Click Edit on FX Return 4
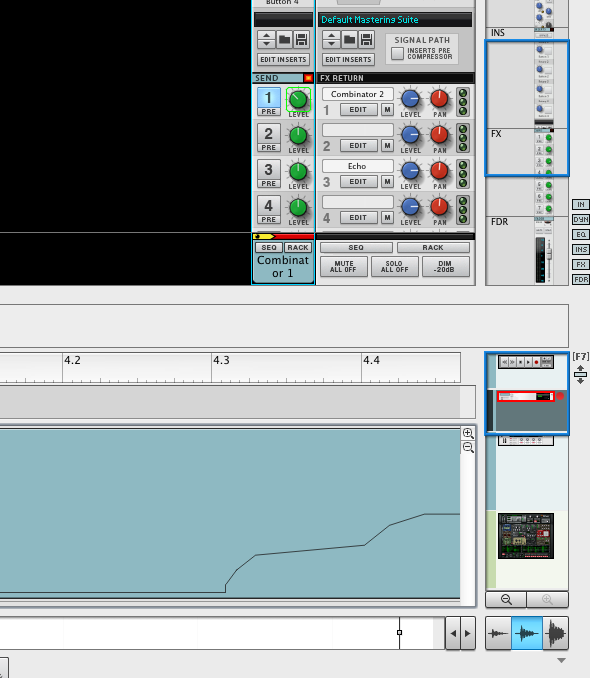590x678 pixels. (x=358, y=217)
